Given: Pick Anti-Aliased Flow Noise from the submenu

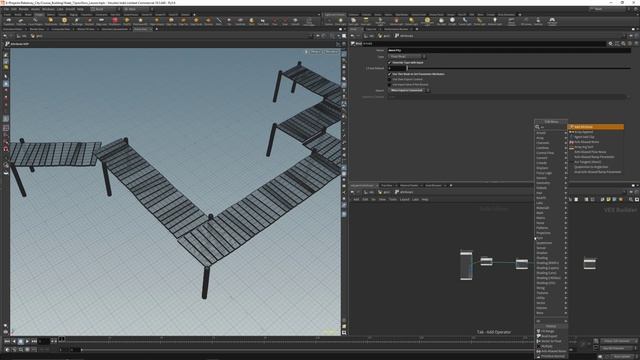Looking at the screenshot, I should [x=596, y=152].
